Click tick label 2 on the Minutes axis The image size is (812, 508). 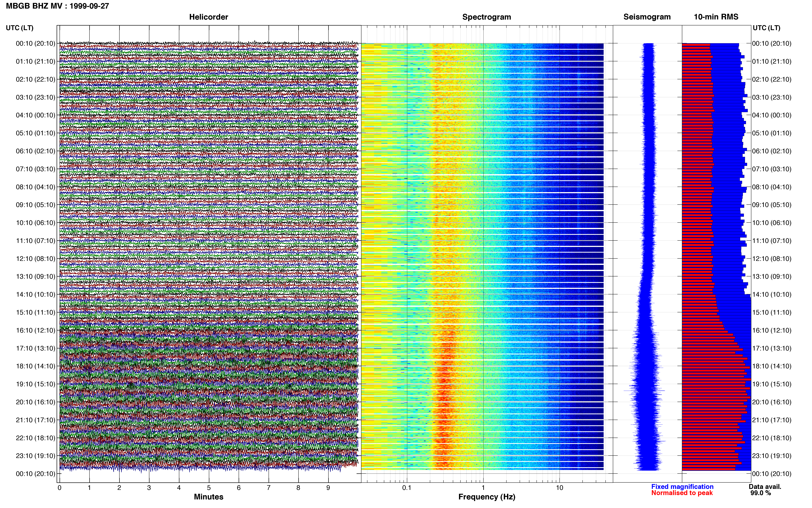119,487
